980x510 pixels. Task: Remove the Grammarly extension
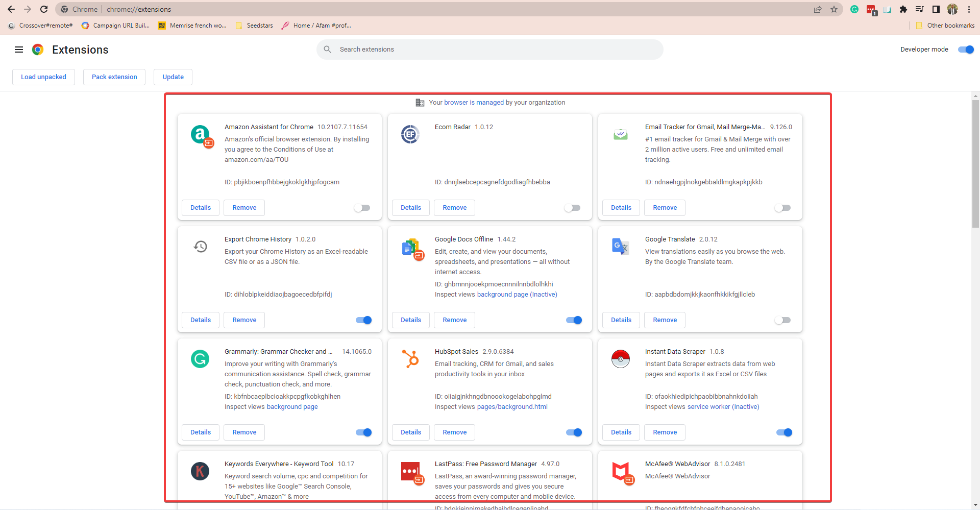pyautogui.click(x=244, y=432)
